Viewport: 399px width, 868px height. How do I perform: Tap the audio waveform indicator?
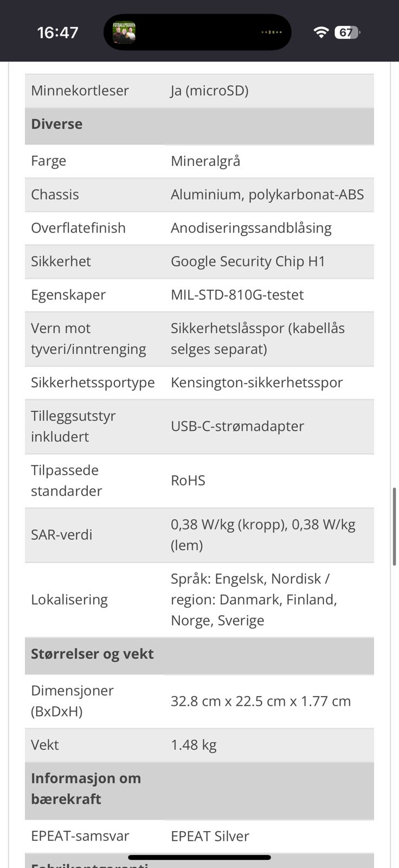pos(272,33)
